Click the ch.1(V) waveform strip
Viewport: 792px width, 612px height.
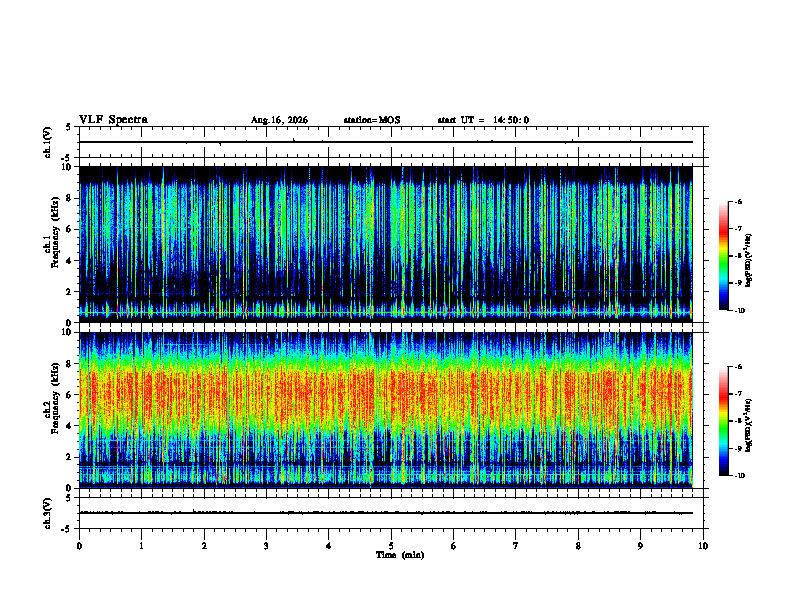391,142
